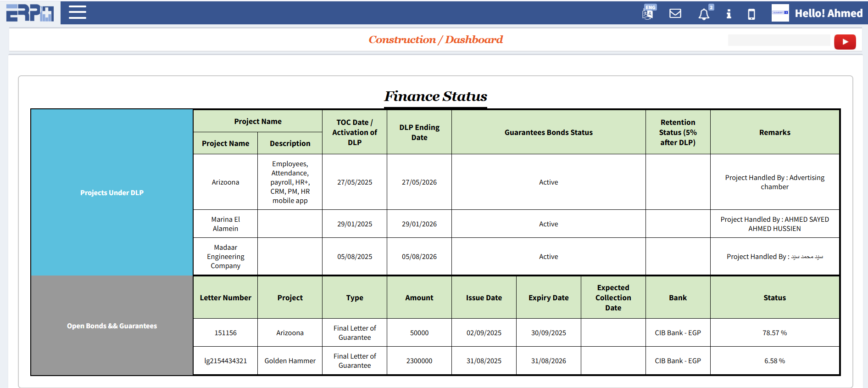Click the 78.57 % status value

pyautogui.click(x=774, y=333)
